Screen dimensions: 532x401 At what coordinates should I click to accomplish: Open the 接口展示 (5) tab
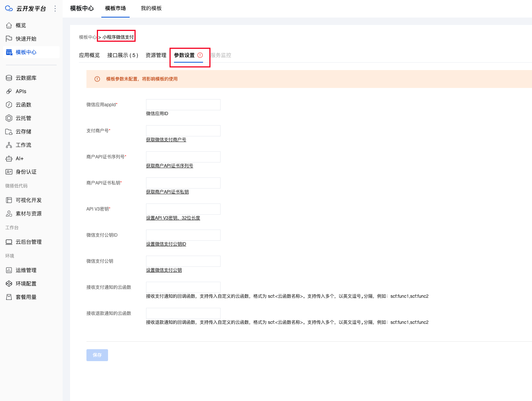pyautogui.click(x=123, y=55)
